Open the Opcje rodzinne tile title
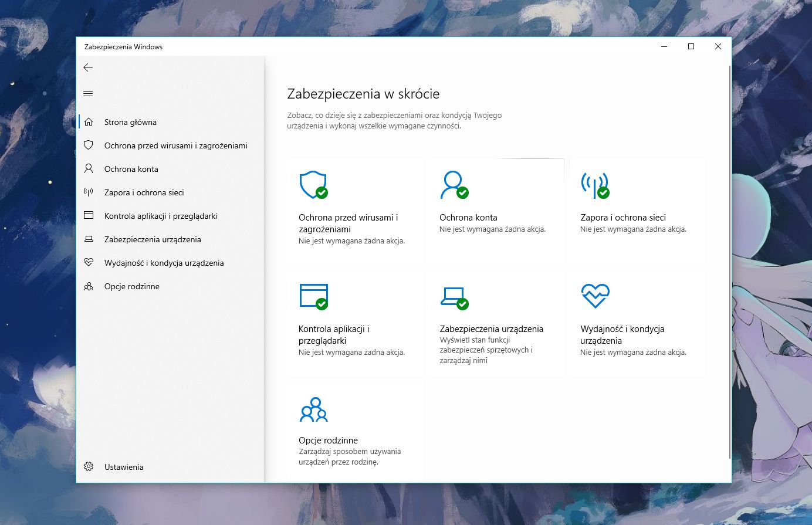Screen dimensions: 812x525 point(328,440)
